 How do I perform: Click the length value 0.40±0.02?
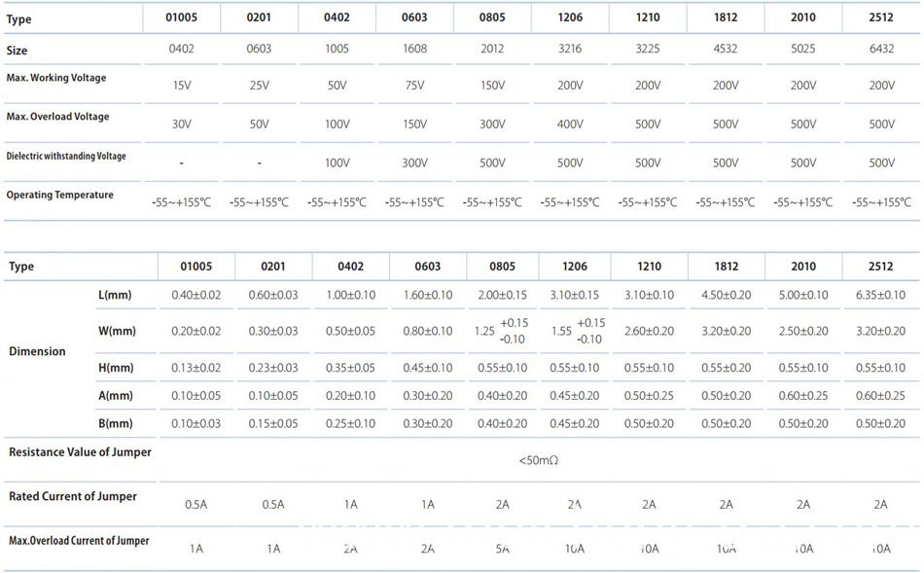click(196, 295)
